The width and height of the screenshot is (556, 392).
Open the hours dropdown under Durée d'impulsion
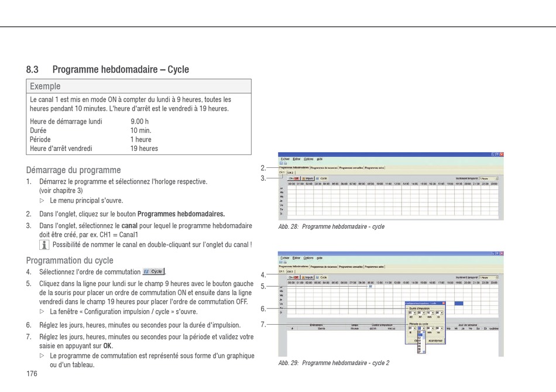click(x=421, y=313)
